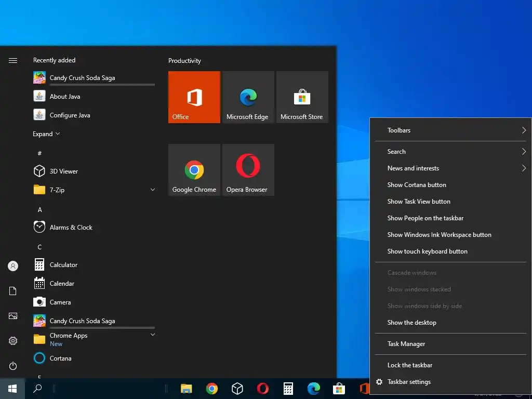Open Taskbar settings
The height and width of the screenshot is (399, 532).
tap(450, 382)
